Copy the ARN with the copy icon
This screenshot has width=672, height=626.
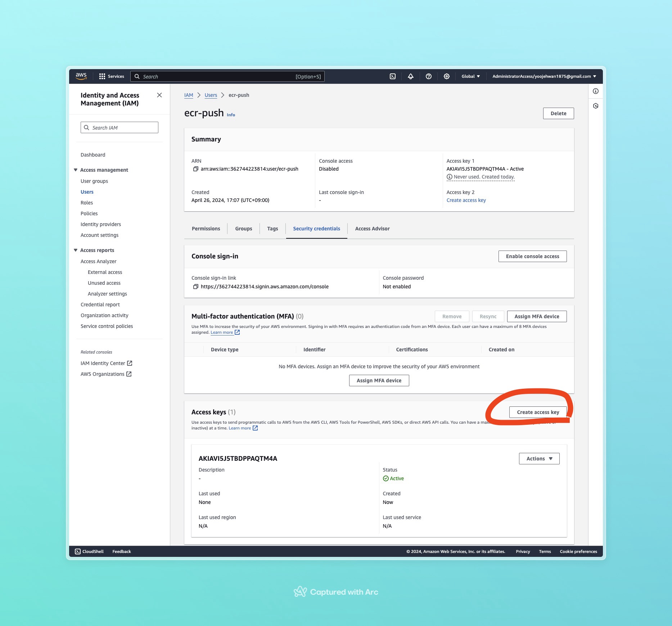[196, 169]
